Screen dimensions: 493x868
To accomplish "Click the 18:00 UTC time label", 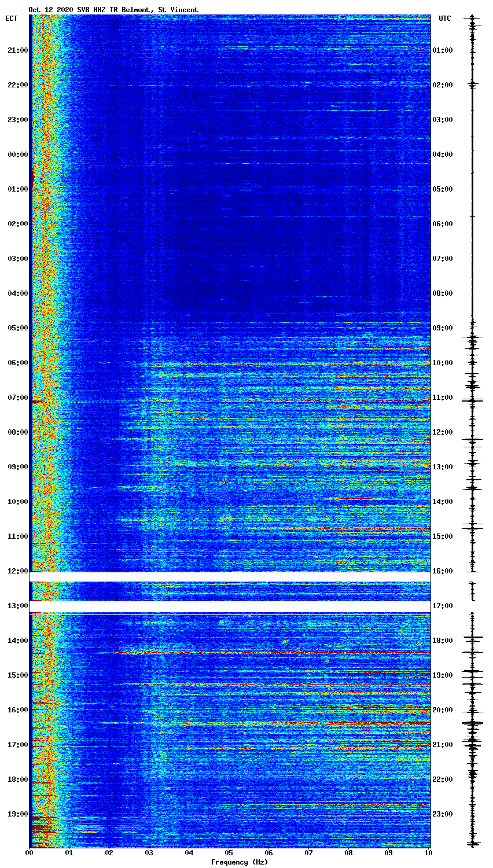I will point(443,641).
